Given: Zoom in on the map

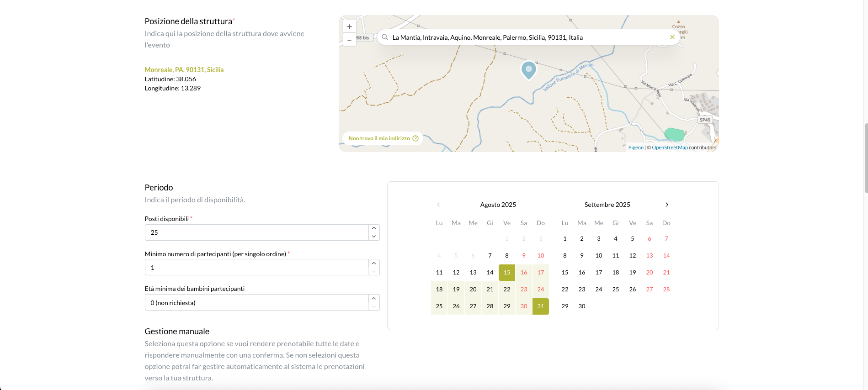Looking at the screenshot, I should [349, 27].
